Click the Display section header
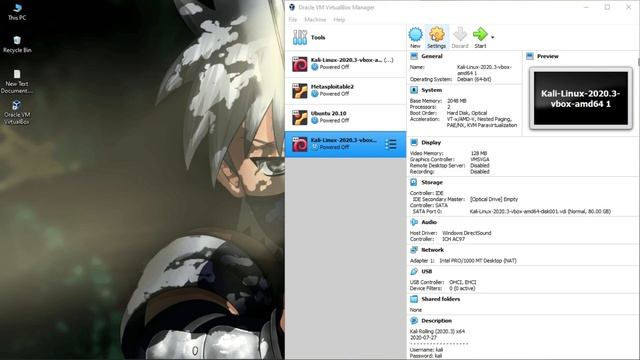This screenshot has height=360, width=640. point(431,142)
